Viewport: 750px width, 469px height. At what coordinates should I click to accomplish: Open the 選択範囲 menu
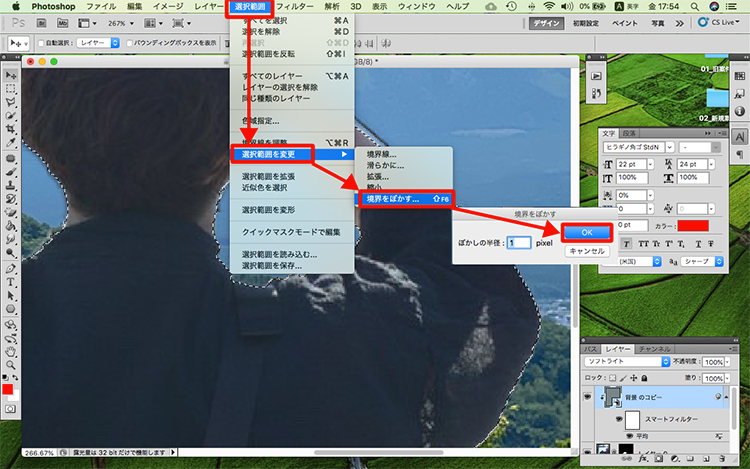click(250, 7)
